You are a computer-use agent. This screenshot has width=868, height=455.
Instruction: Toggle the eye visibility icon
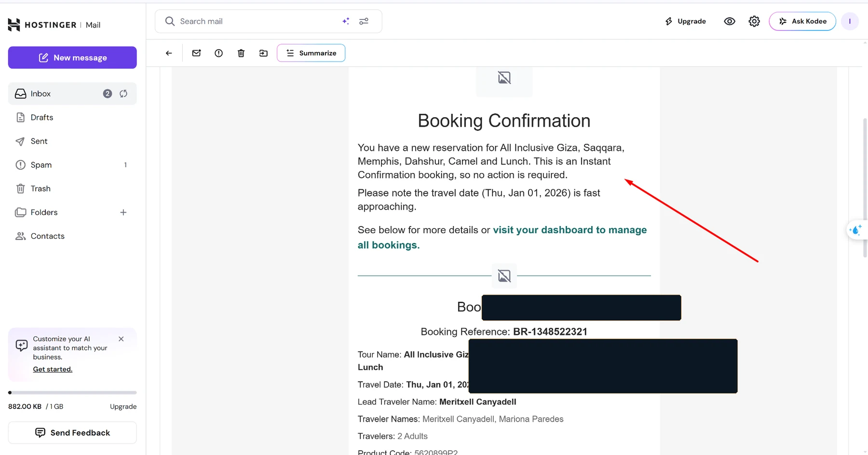pyautogui.click(x=730, y=21)
